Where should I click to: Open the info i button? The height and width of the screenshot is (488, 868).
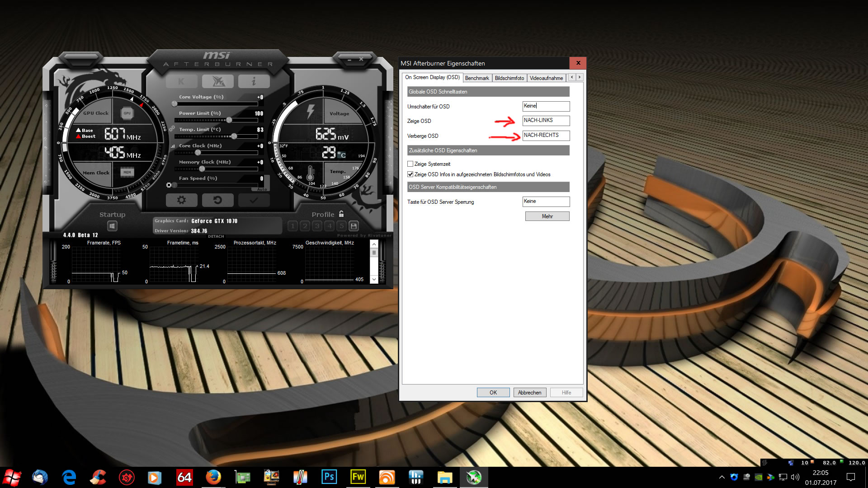point(254,81)
